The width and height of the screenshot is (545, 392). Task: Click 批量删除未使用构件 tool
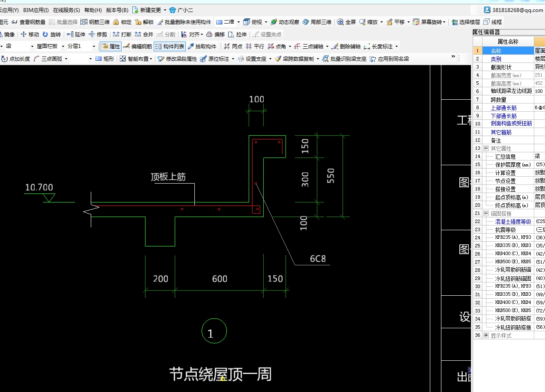tap(184, 22)
